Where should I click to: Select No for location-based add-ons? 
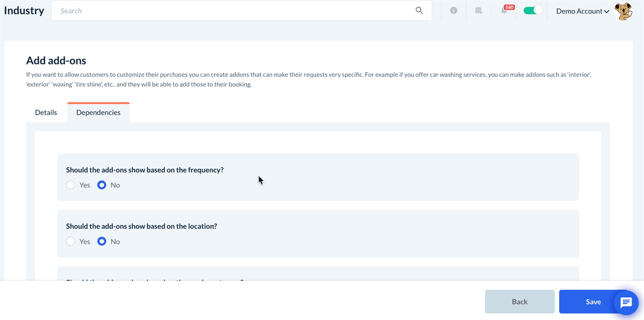point(102,242)
